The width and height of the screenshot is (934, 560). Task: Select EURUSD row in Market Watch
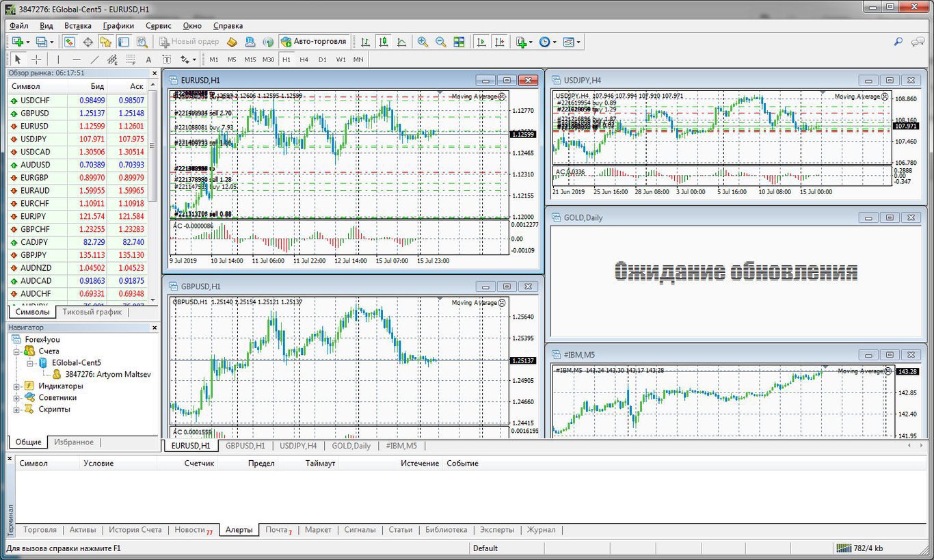[78, 126]
